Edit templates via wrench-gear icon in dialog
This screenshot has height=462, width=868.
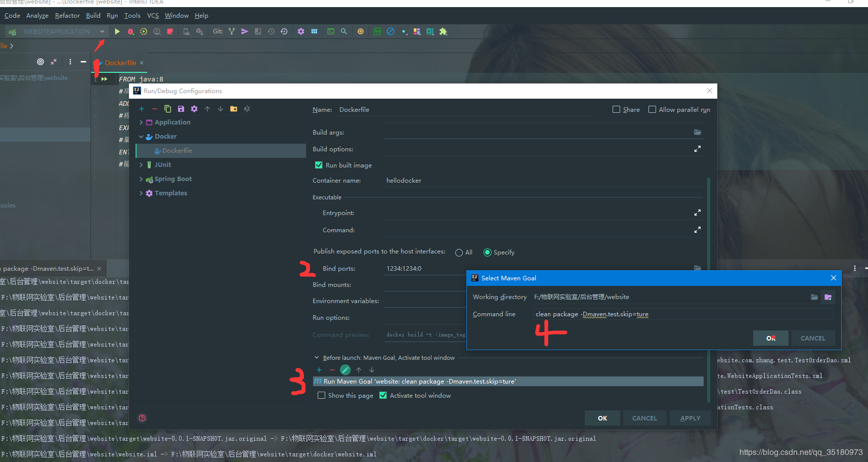click(x=194, y=109)
